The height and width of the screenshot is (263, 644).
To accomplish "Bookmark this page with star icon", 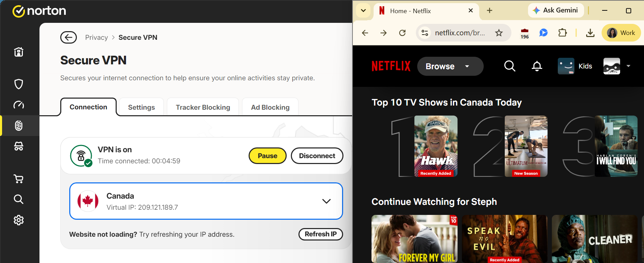I will [x=499, y=33].
